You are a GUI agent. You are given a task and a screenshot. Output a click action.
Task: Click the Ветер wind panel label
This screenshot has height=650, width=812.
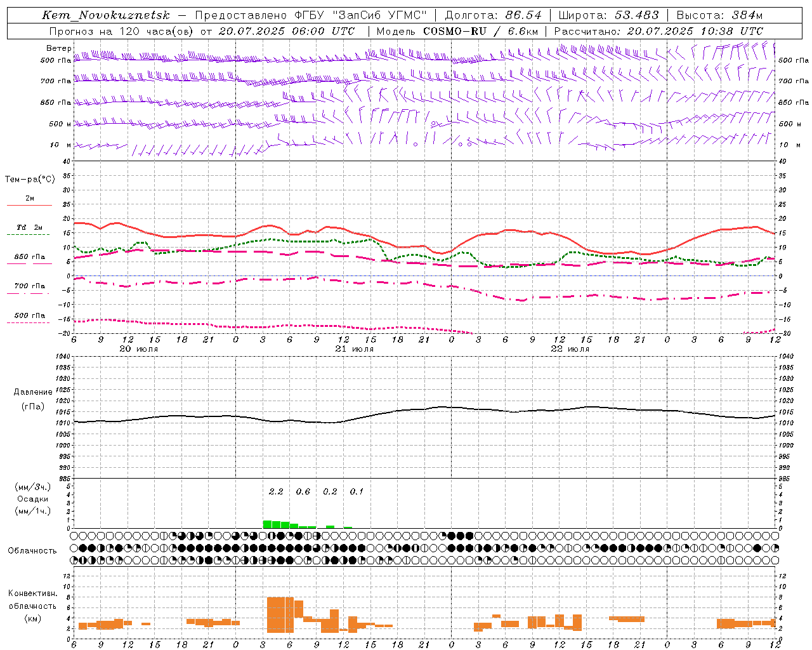click(x=58, y=48)
